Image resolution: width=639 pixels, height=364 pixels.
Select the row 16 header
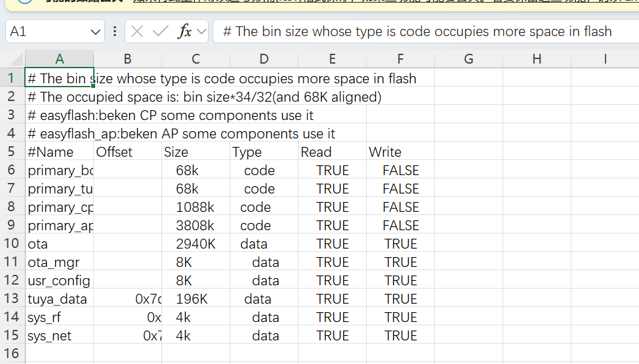pos(11,354)
